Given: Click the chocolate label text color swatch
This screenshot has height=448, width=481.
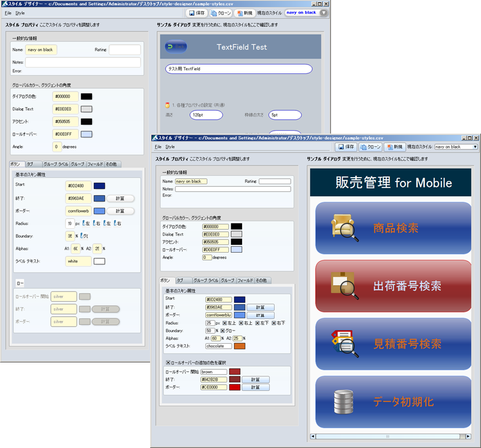Looking at the screenshot, I should [239, 346].
